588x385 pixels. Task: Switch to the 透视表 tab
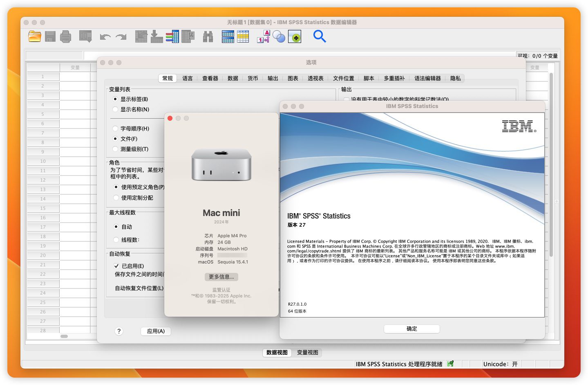(x=315, y=79)
